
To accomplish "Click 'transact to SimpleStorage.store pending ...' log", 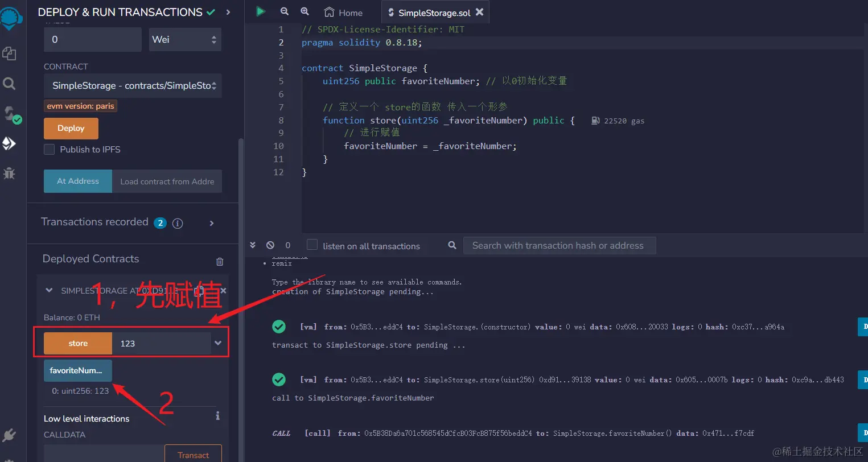I will pyautogui.click(x=368, y=345).
